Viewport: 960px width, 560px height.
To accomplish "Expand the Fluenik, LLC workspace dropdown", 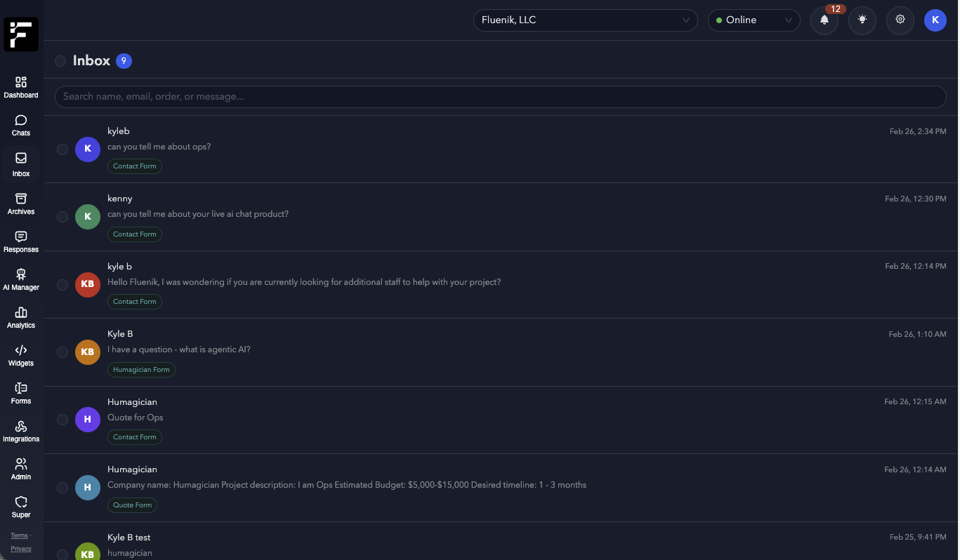I will [x=585, y=20].
